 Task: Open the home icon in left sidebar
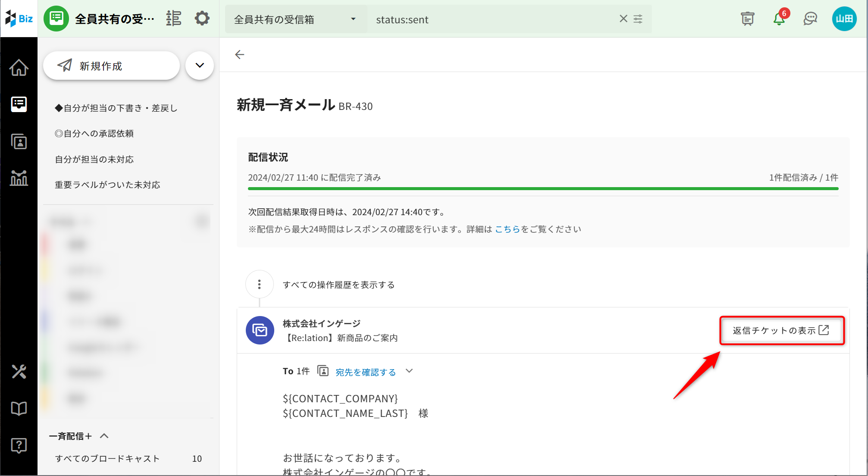pos(19,67)
